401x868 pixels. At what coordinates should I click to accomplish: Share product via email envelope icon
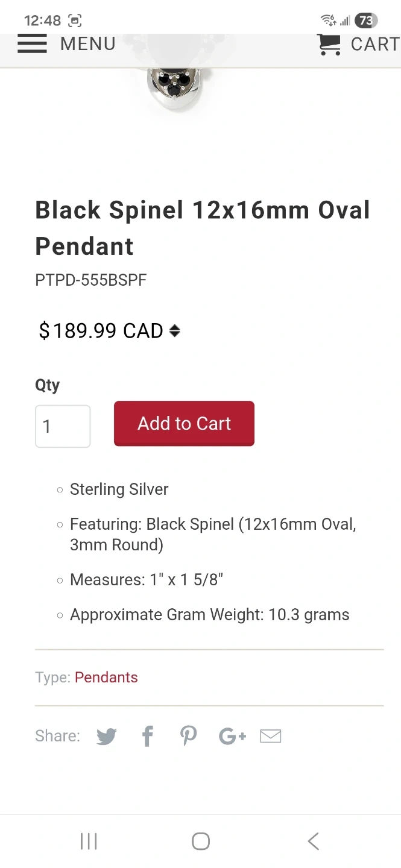pos(271,736)
